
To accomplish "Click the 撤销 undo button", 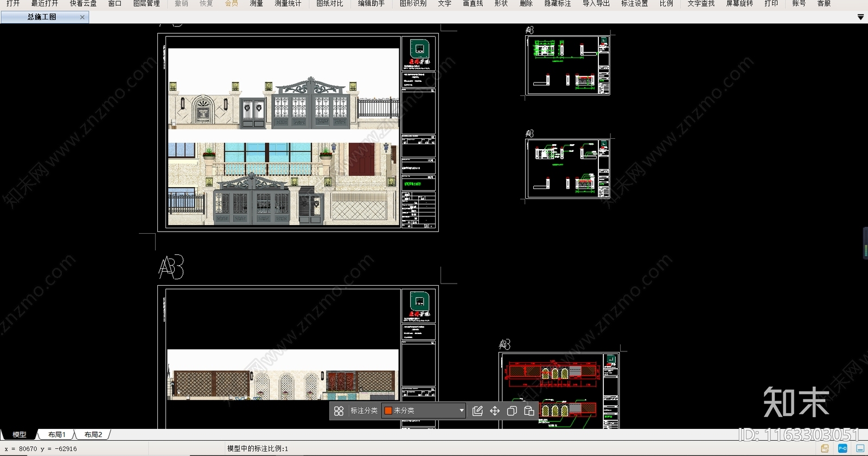I will click(181, 4).
